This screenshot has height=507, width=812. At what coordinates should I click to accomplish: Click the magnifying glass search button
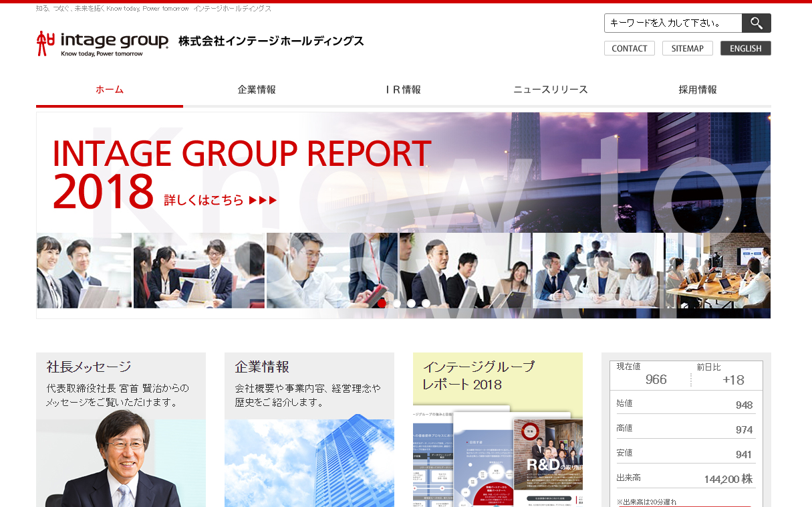756,23
